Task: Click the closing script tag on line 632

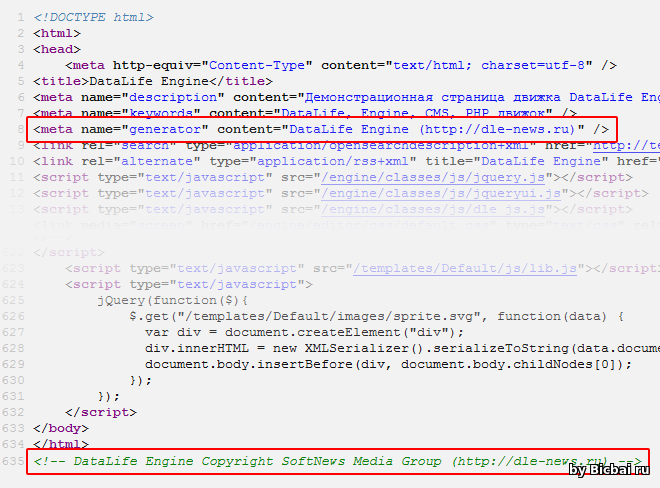Action: (x=101, y=412)
